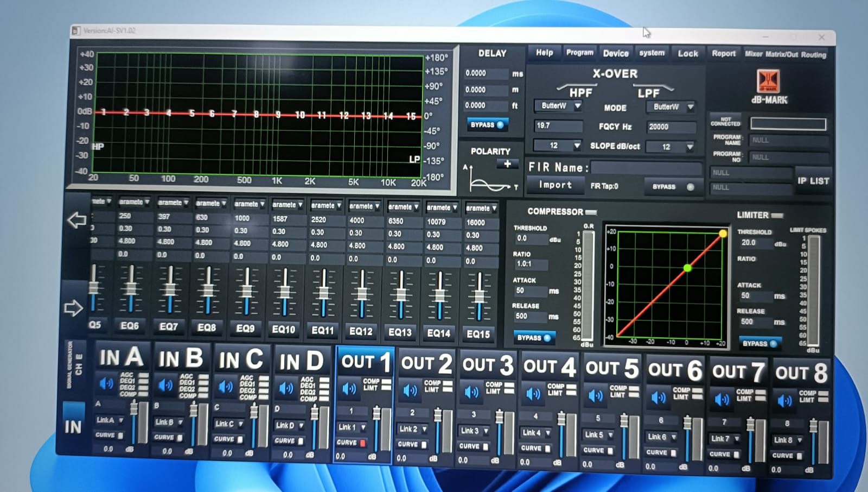Click the FIR Name input field

coord(646,167)
